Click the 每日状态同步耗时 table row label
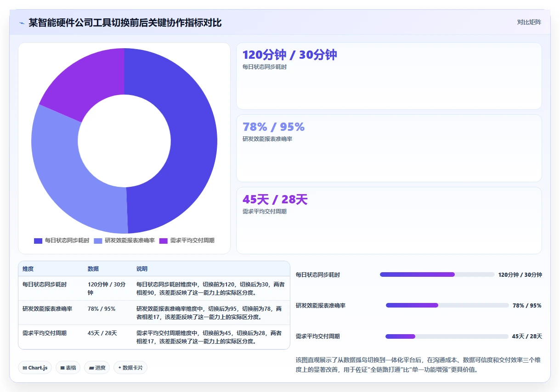 [45, 285]
